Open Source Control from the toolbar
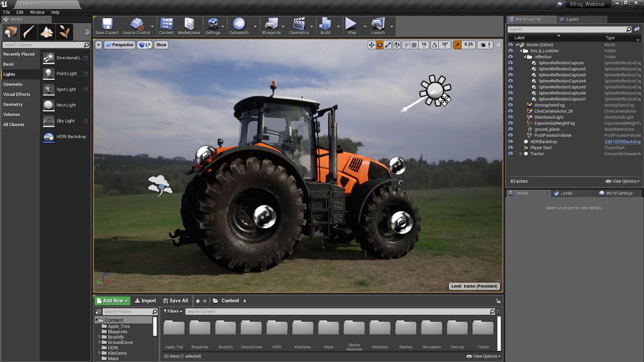The width and height of the screenshot is (644, 362). [x=136, y=24]
